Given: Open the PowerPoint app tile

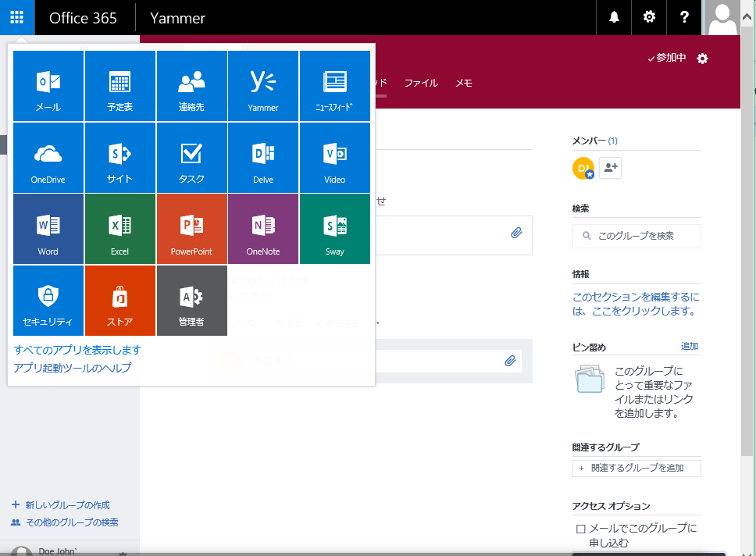Looking at the screenshot, I should pos(192,229).
